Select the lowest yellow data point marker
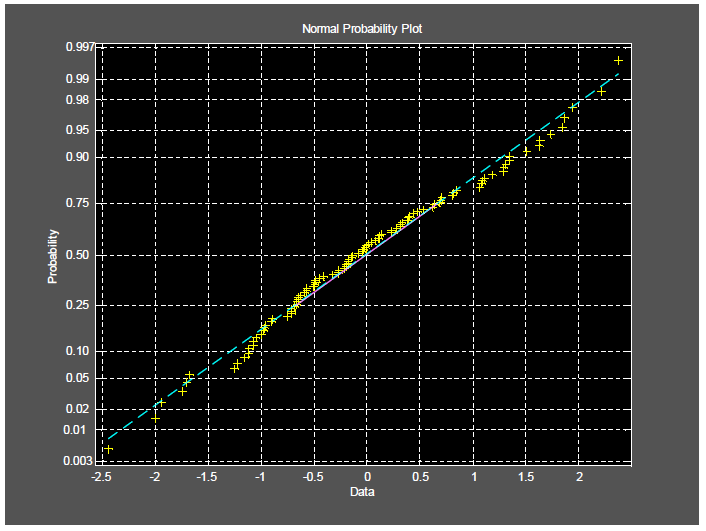Screen dimensions: 706x531 (x=109, y=449)
